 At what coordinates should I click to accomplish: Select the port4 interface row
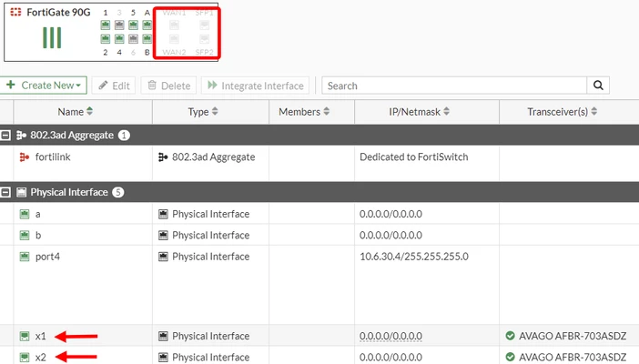click(x=319, y=285)
